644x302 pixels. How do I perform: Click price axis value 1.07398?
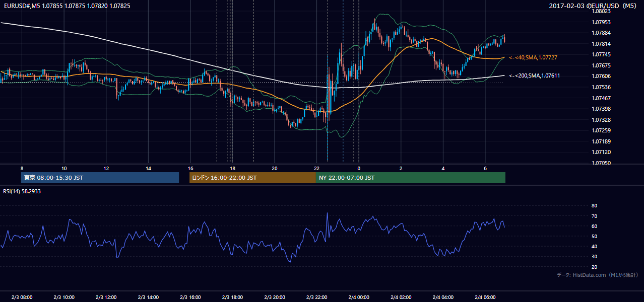(602, 109)
